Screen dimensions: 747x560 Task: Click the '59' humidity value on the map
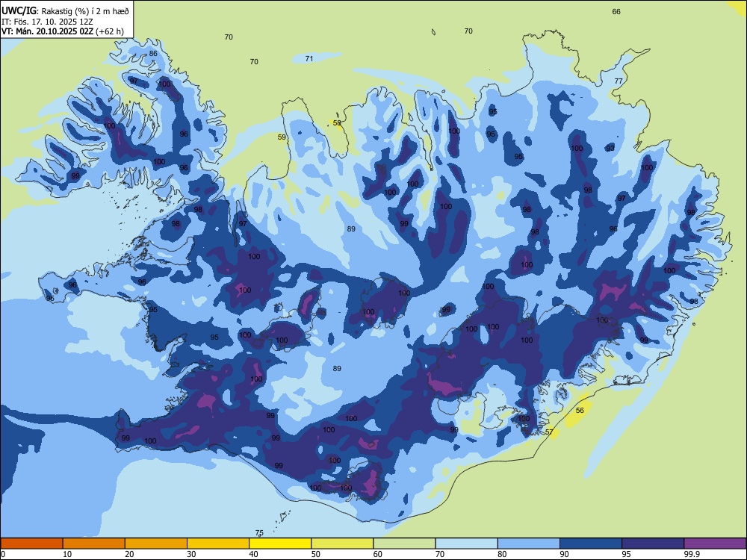(x=282, y=137)
